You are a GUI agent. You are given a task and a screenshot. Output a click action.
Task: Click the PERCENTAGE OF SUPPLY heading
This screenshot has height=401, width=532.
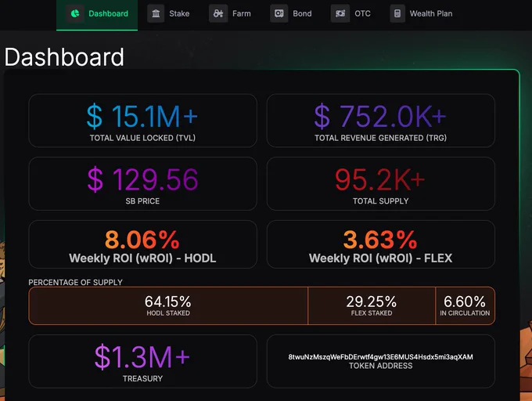(x=75, y=283)
